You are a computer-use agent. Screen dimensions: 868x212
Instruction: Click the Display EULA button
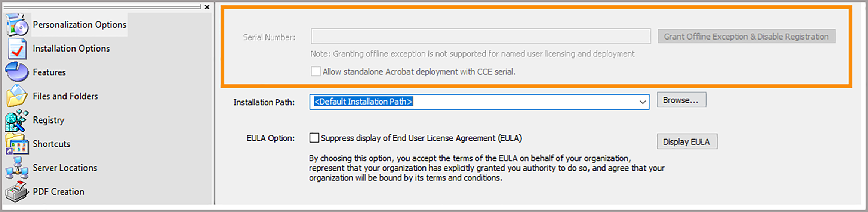click(687, 142)
